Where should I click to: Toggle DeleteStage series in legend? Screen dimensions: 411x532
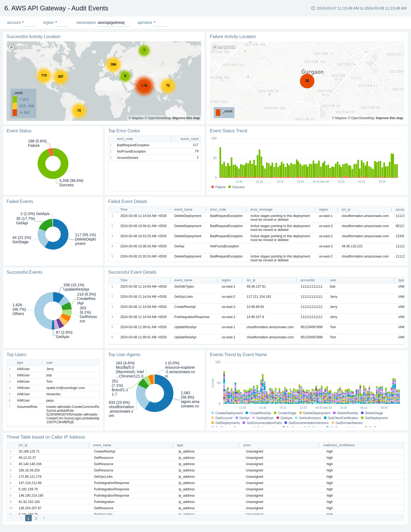[372, 413]
